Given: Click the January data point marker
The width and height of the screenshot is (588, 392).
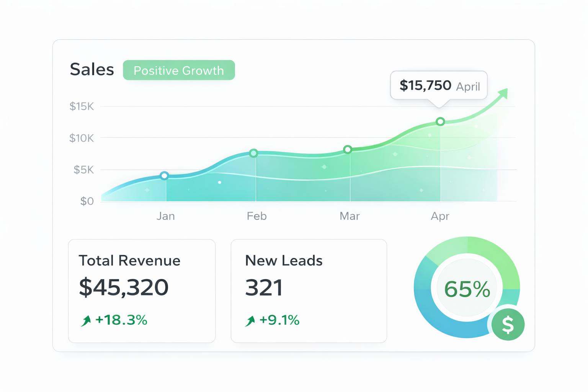Looking at the screenshot, I should click(165, 175).
